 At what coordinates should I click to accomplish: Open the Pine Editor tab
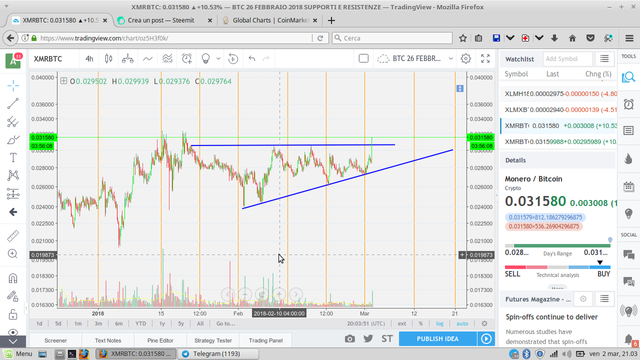coord(160,340)
